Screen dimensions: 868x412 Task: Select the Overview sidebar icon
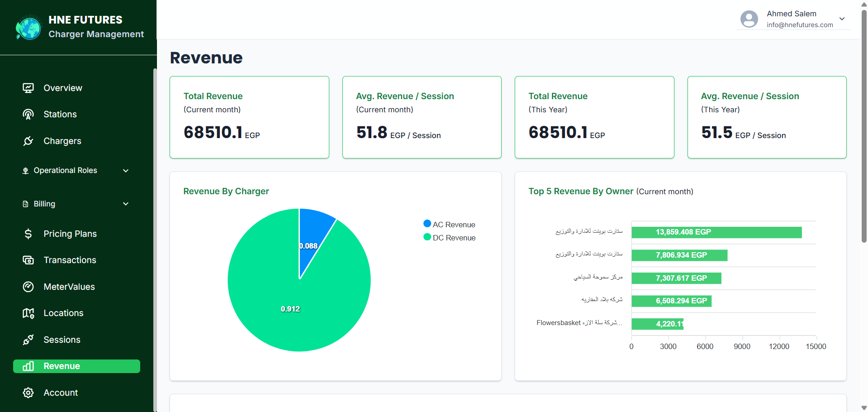(28, 88)
